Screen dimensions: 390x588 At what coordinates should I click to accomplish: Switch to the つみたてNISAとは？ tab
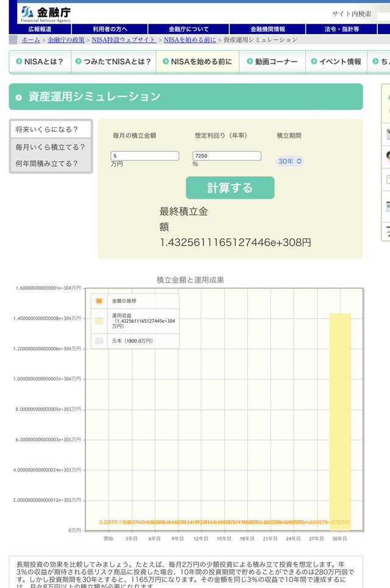click(113, 62)
